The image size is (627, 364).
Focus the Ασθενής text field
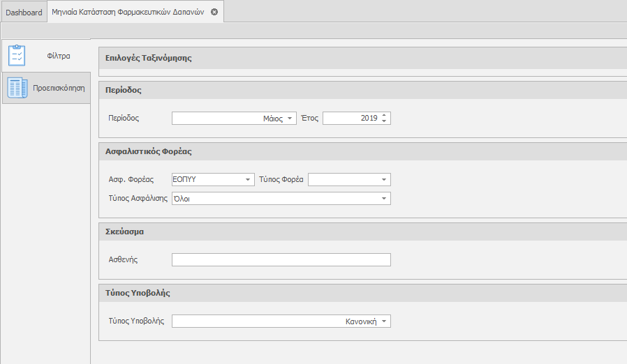pos(281,260)
